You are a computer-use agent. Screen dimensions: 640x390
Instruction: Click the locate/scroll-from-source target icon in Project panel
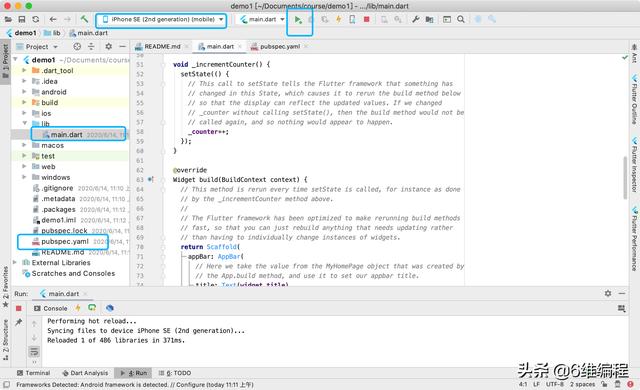tap(77, 47)
